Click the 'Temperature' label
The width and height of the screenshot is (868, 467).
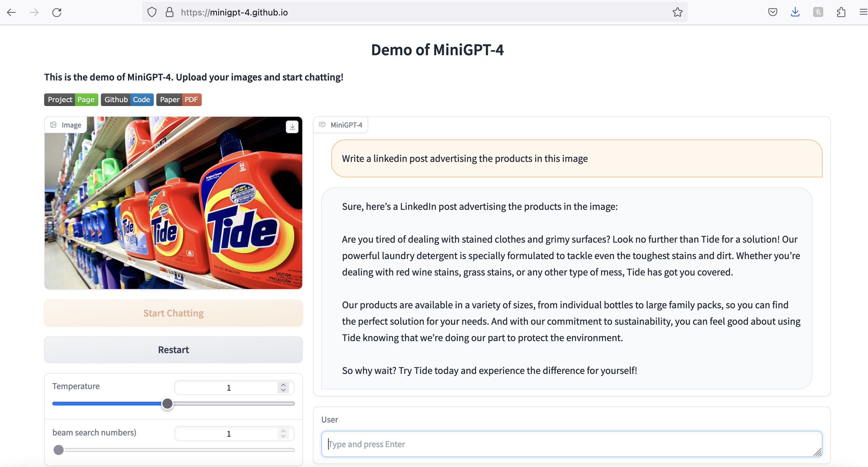tap(76, 386)
